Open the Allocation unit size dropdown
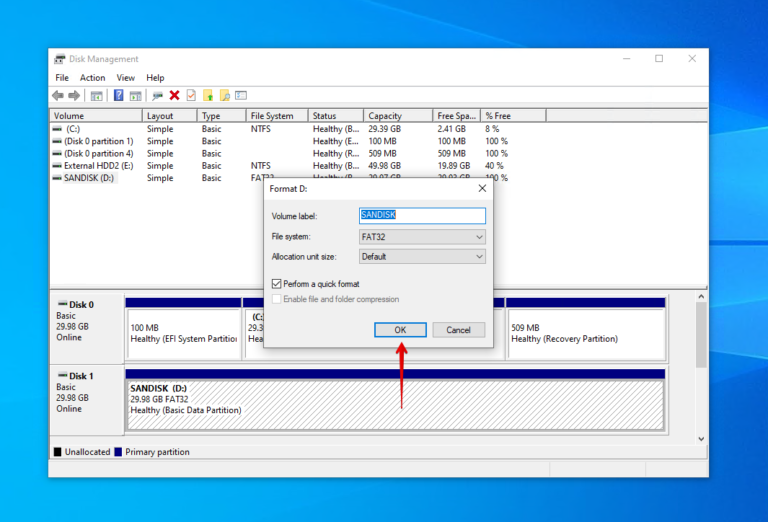 (x=422, y=256)
